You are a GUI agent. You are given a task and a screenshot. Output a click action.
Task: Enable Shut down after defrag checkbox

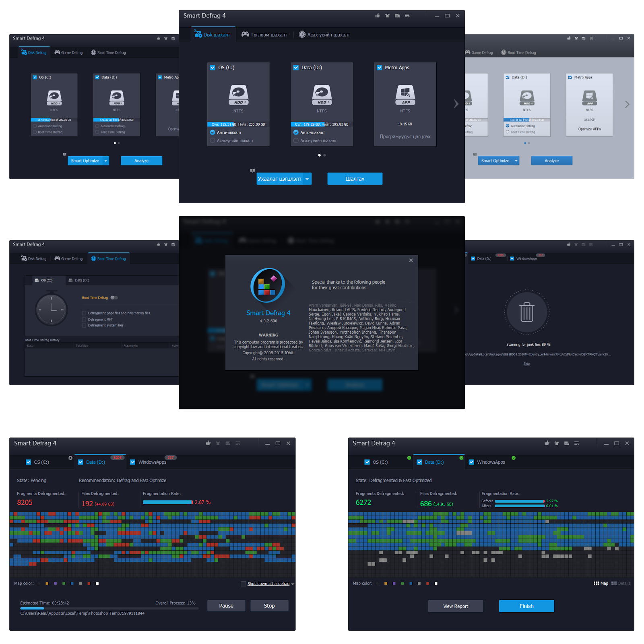[x=244, y=584]
